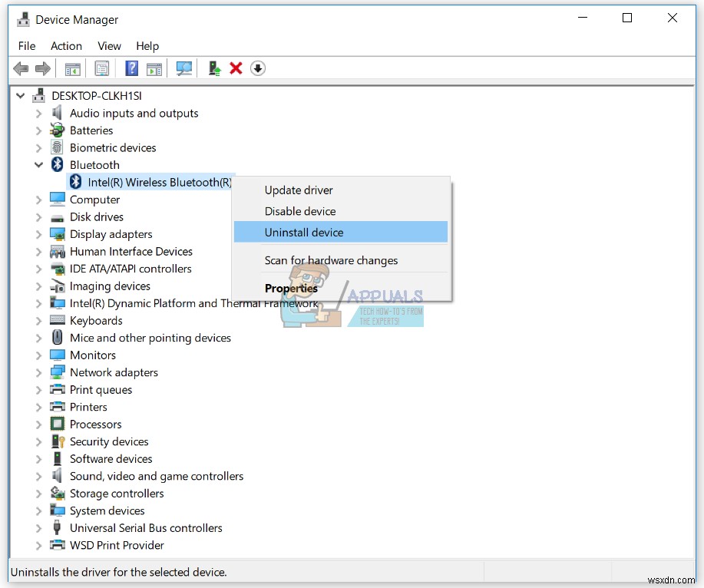Expand the Network adapters category
The height and width of the screenshot is (588, 704).
click(39, 372)
